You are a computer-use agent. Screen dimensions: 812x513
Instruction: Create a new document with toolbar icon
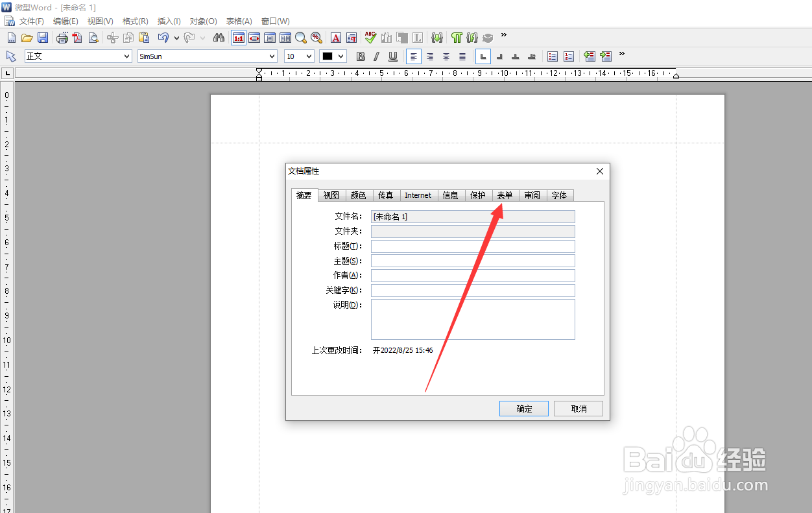(x=11, y=38)
